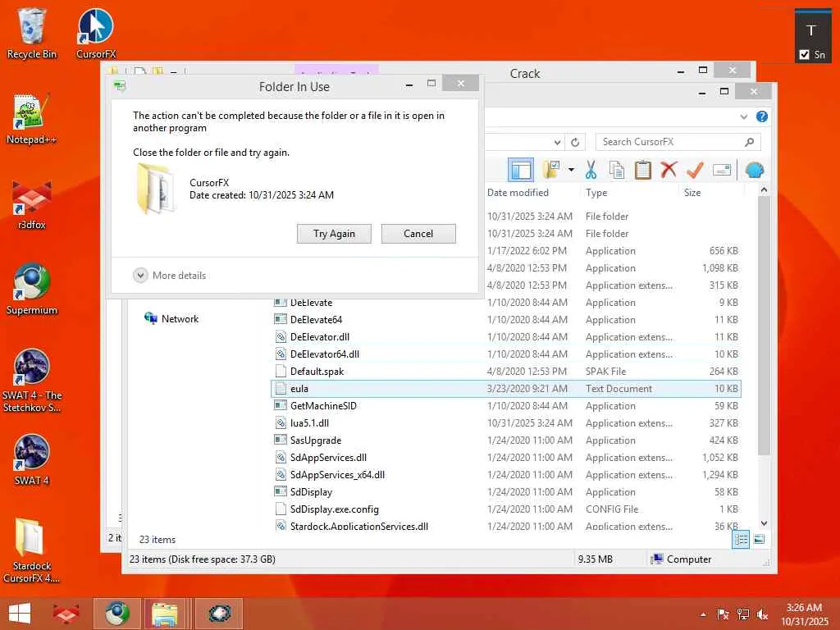Image resolution: width=840 pixels, height=630 pixels.
Task: Select SasUpgrade application
Action: coord(505,440)
